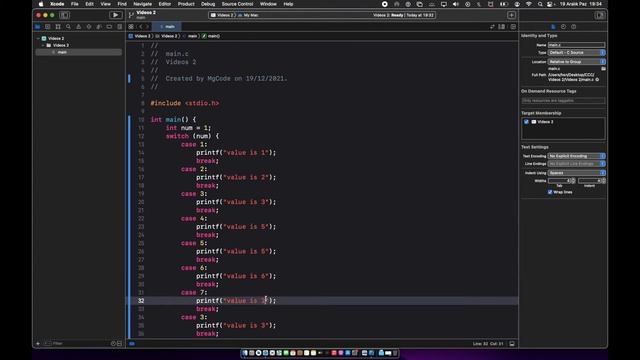Open the Test navigator diamond icon
The image size is (640, 360).
pos(89,27)
